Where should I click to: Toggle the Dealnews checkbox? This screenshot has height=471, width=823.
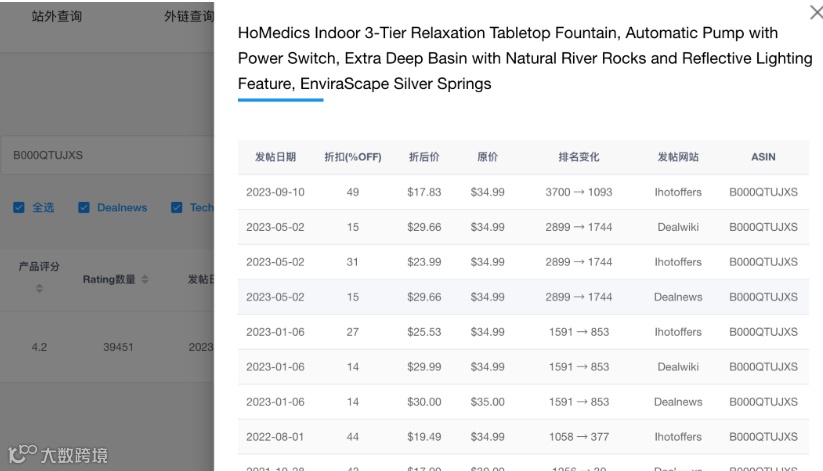click(x=83, y=207)
